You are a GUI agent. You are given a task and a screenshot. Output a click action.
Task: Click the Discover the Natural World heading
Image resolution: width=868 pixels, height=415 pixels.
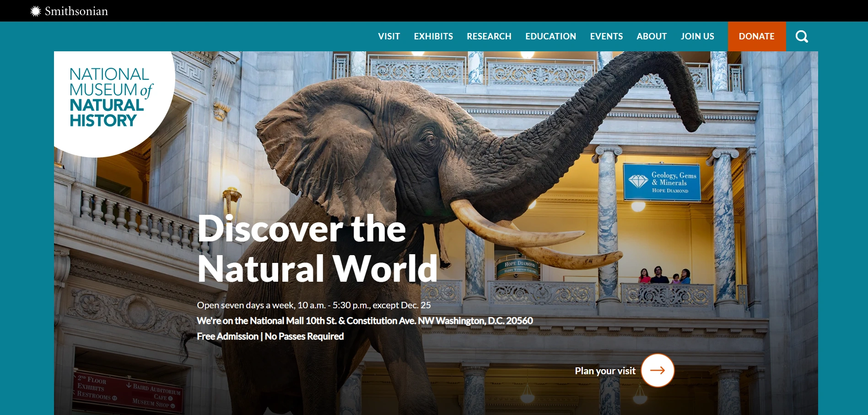(x=317, y=248)
